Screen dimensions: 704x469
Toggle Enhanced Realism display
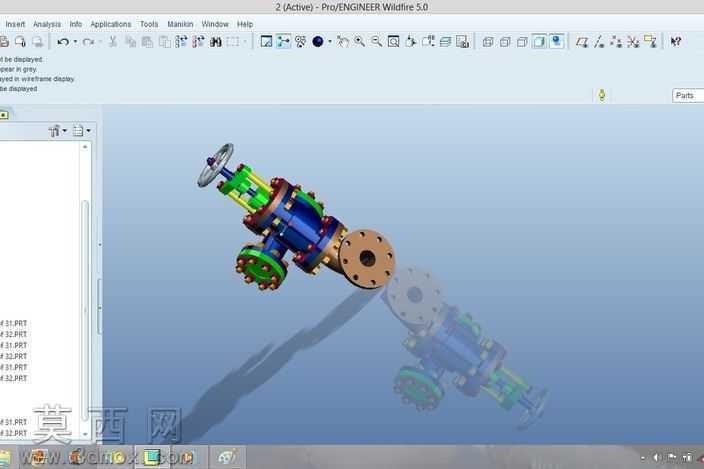[557, 42]
